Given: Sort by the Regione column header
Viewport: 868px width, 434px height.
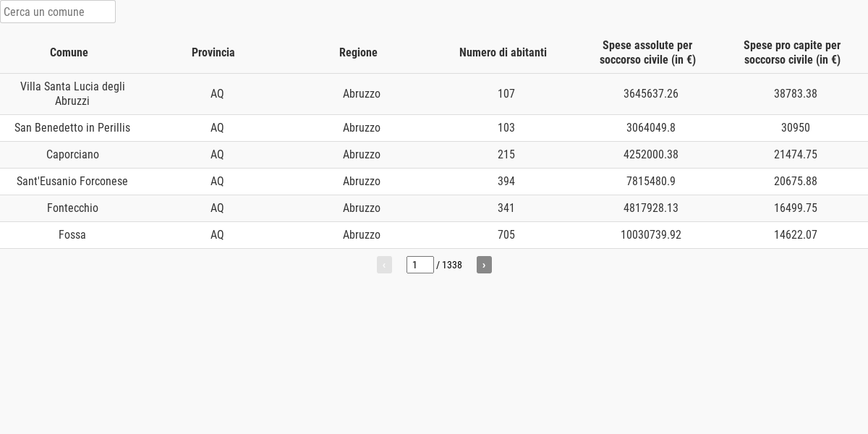Looking at the screenshot, I should [358, 52].
